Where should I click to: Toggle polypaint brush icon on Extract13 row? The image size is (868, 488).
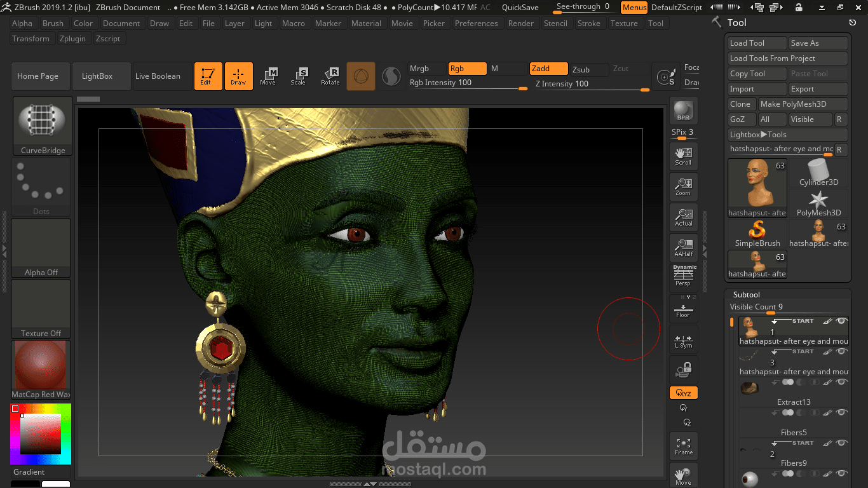827,383
